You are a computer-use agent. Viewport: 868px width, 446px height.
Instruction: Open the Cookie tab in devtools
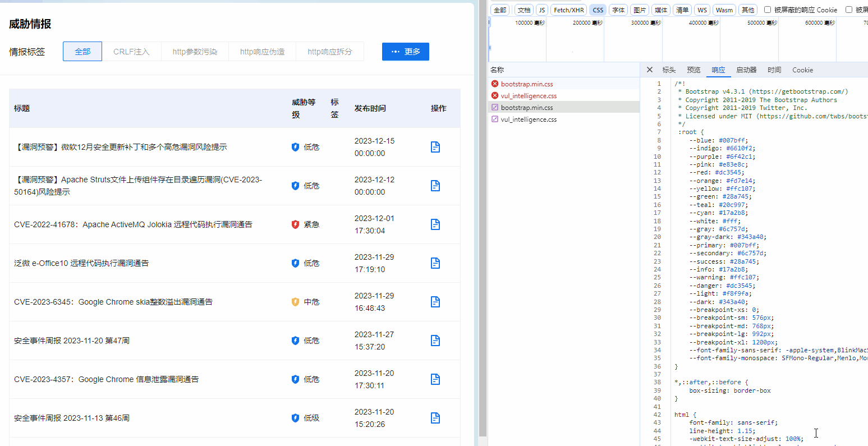tap(802, 70)
